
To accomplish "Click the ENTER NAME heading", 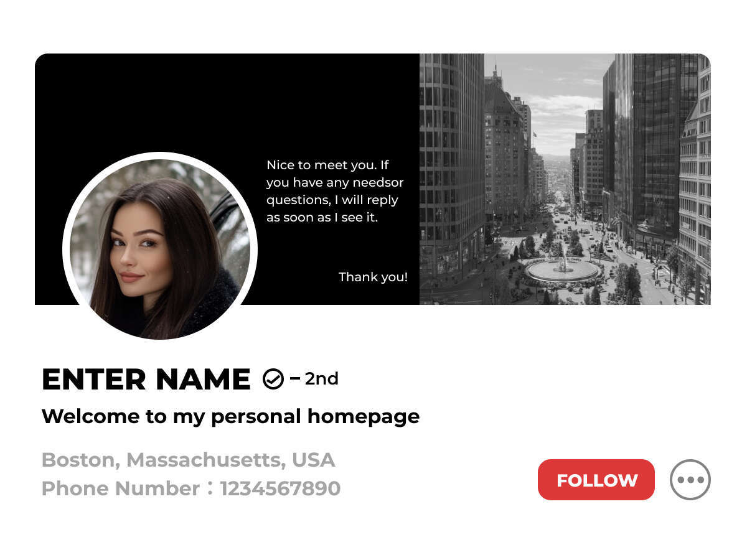I will coord(146,380).
